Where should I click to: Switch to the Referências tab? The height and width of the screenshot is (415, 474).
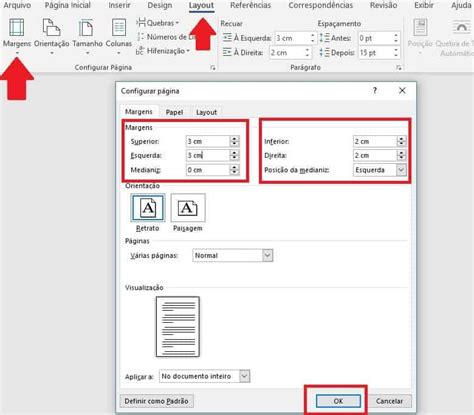tap(251, 5)
